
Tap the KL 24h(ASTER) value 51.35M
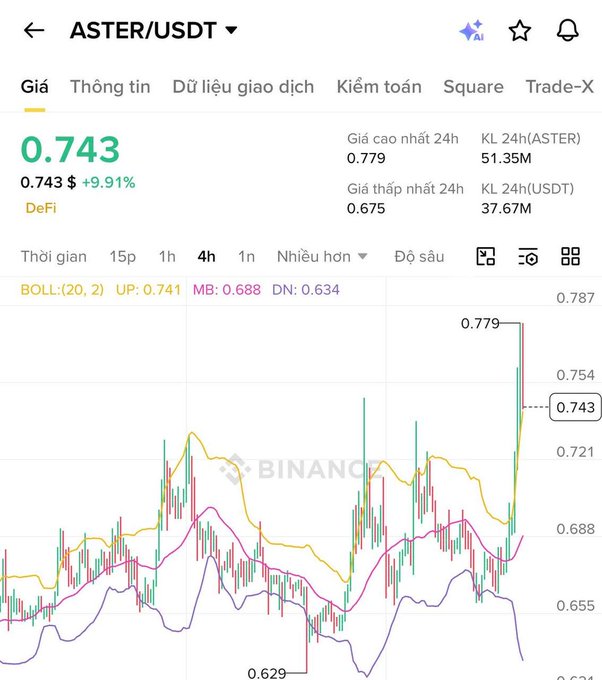tap(506, 158)
